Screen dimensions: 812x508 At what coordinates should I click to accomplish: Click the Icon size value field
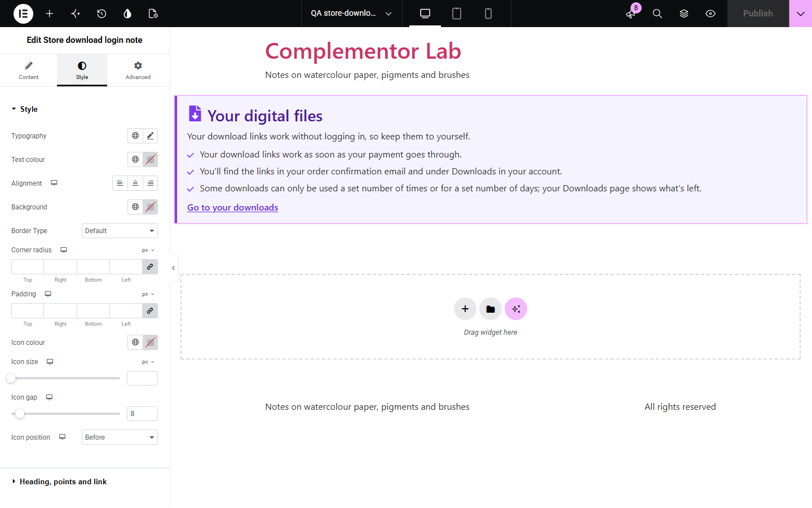pyautogui.click(x=142, y=378)
